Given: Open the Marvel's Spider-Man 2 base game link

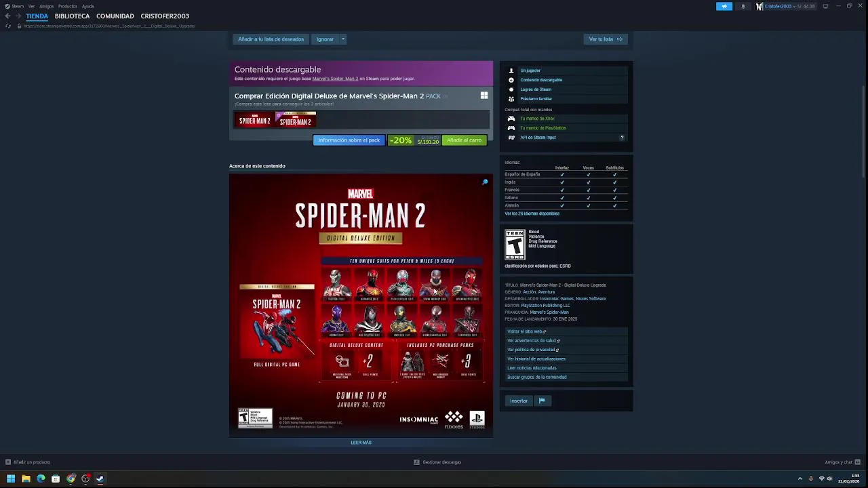Looking at the screenshot, I should click(335, 79).
